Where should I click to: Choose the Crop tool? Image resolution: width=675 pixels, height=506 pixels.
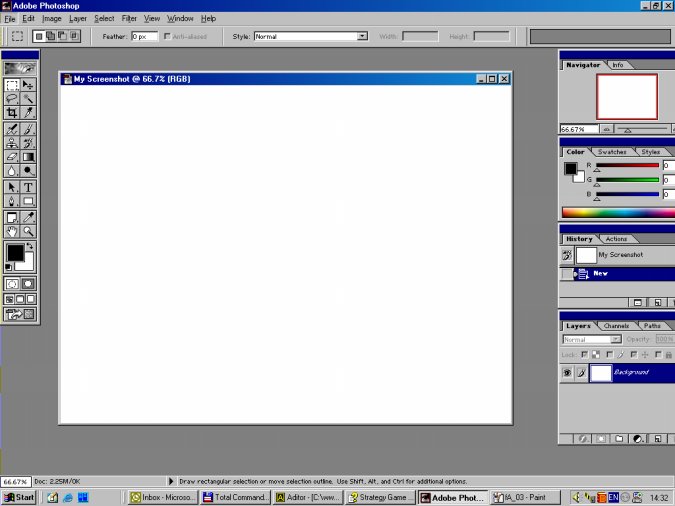12,113
